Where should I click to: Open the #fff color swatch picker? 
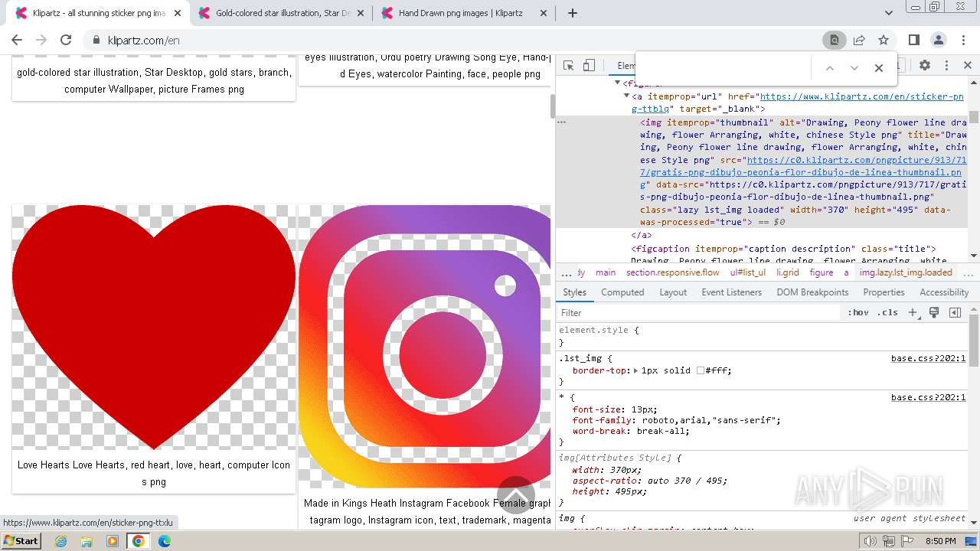tap(700, 370)
